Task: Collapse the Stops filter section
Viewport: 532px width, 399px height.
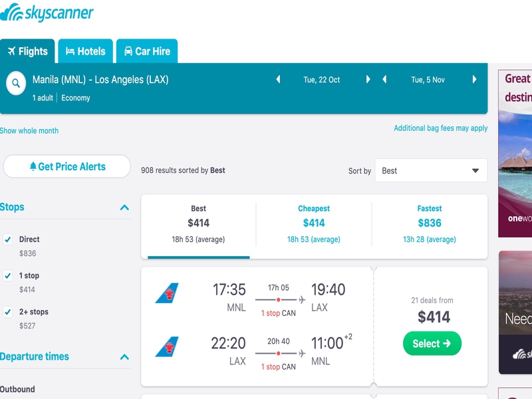Action: 124,207
